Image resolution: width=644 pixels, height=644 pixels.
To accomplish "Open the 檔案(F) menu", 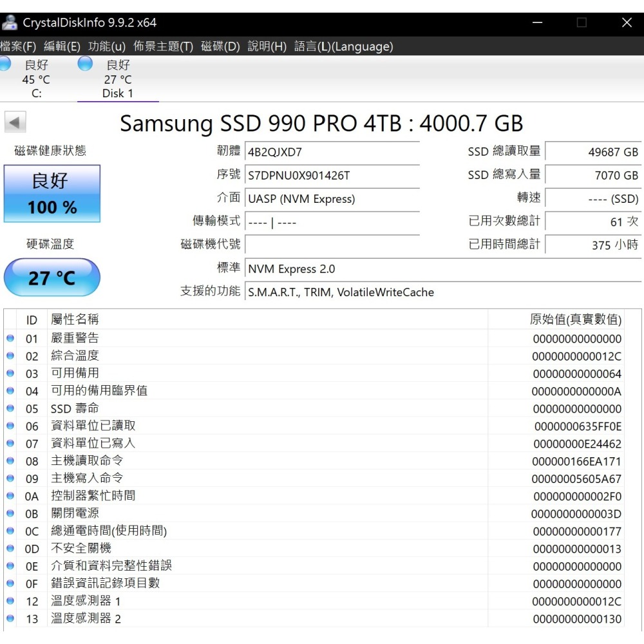I will (17, 46).
